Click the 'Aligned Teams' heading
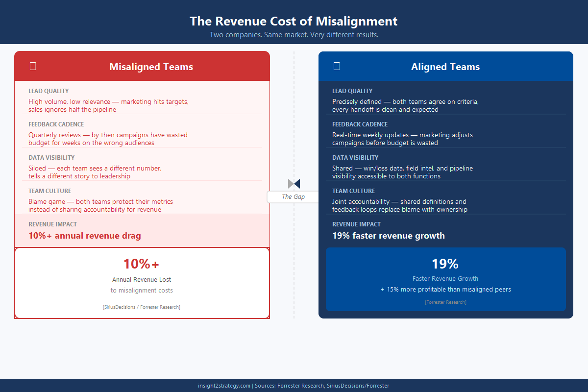The height and width of the screenshot is (392, 588). pyautogui.click(x=445, y=67)
